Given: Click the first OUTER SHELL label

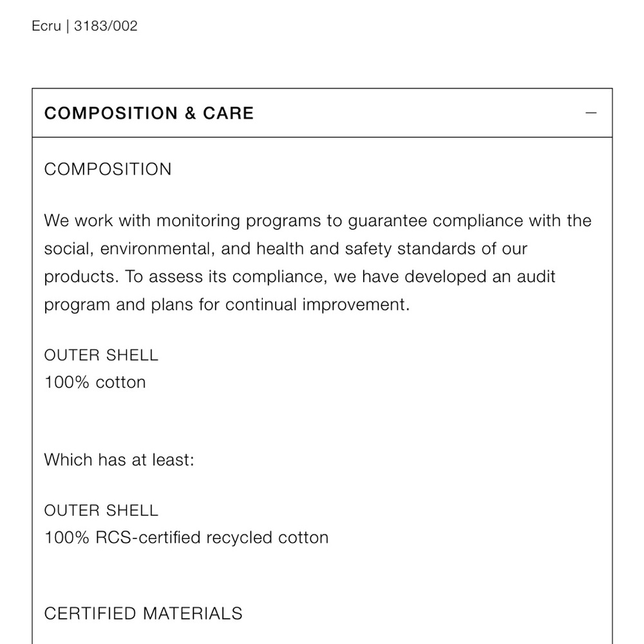Looking at the screenshot, I should click(101, 355).
